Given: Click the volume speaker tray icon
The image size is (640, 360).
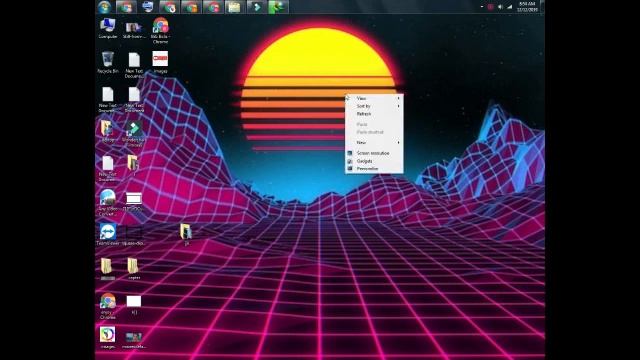Looking at the screenshot, I should tap(500, 7).
